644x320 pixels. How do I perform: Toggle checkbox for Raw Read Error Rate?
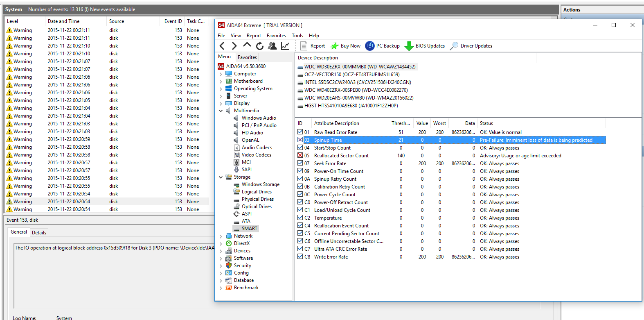[300, 132]
